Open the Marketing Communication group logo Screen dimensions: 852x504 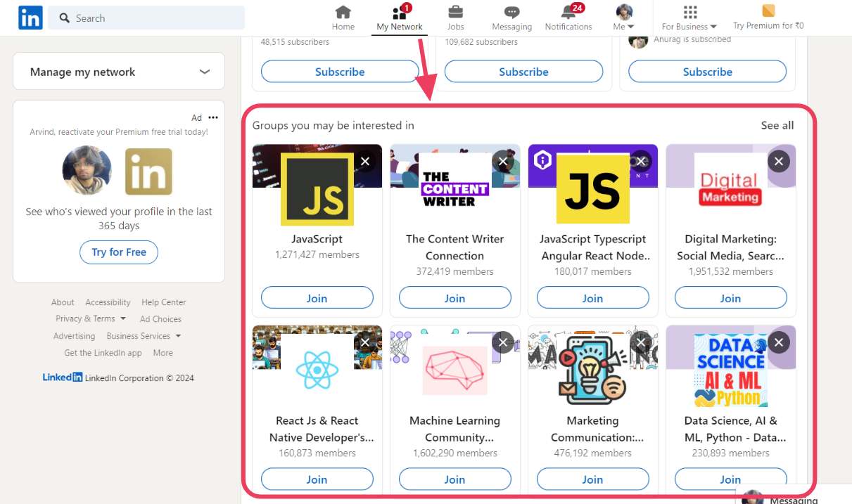click(592, 370)
